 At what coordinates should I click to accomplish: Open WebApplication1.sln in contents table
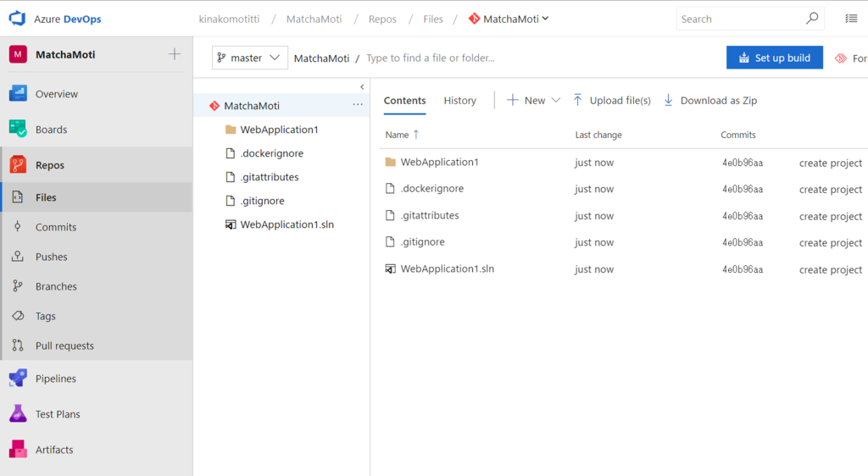(448, 268)
